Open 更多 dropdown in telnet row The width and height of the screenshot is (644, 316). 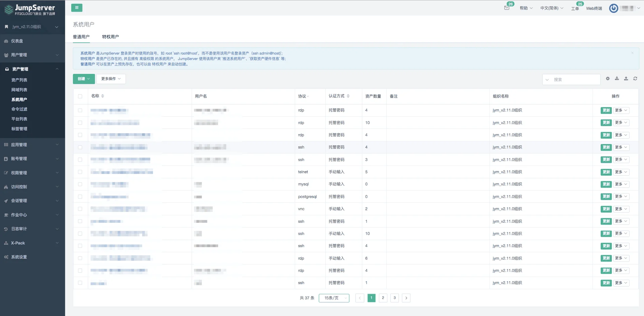click(621, 172)
